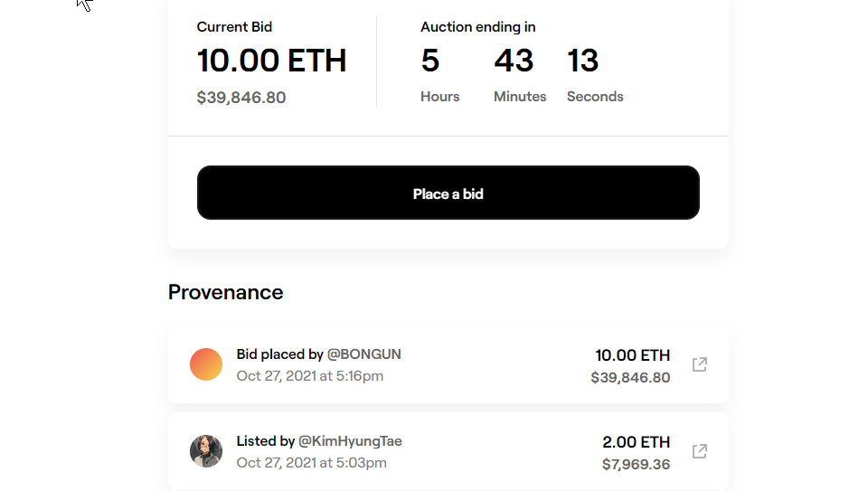Open external link for the listing transaction
Viewport: 868px width, 491px height.
click(699, 451)
